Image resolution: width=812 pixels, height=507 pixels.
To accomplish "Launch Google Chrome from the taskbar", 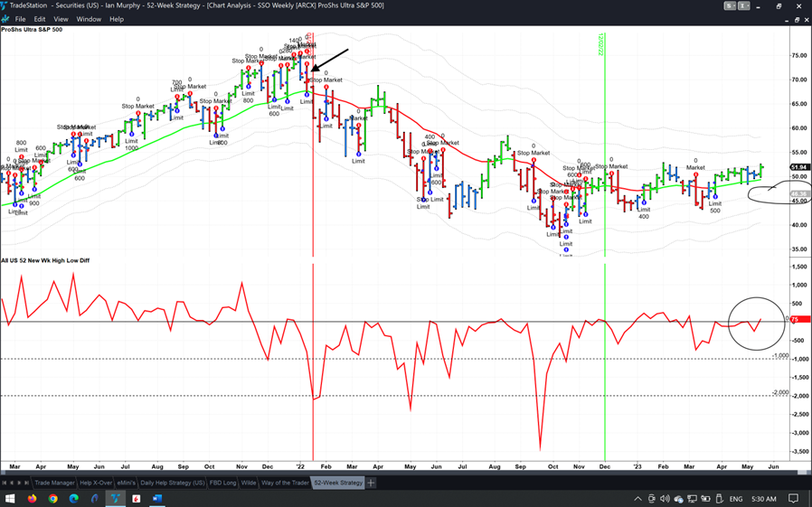I will click(x=53, y=498).
